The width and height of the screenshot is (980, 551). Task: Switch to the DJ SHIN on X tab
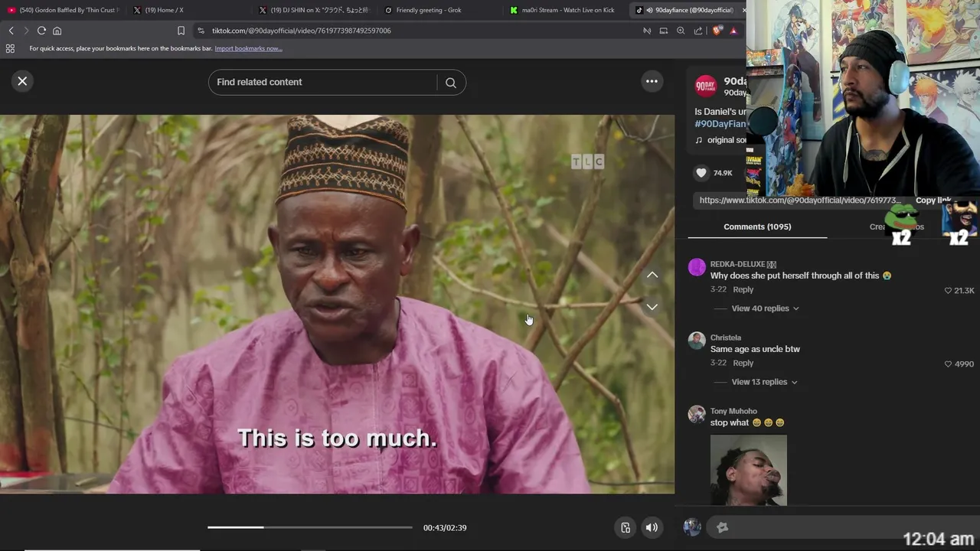pyautogui.click(x=314, y=10)
